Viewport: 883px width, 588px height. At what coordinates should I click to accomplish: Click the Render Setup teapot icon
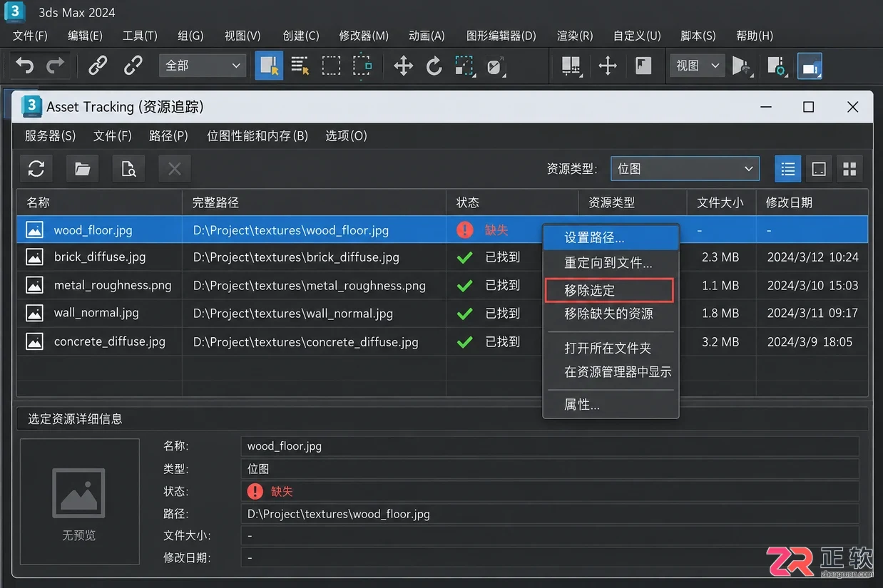(742, 66)
